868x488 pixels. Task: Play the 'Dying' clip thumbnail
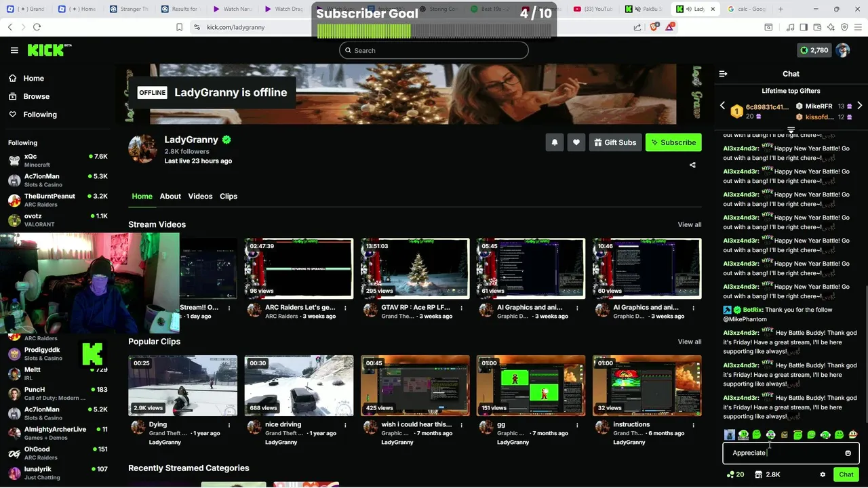coord(183,386)
